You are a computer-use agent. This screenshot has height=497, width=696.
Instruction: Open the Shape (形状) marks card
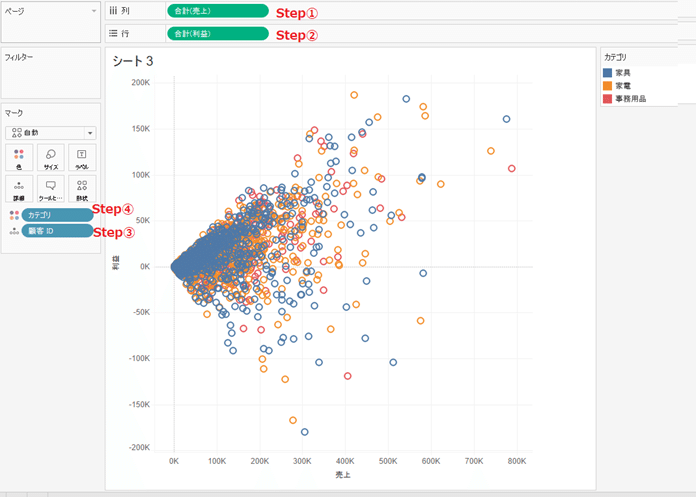point(82,189)
